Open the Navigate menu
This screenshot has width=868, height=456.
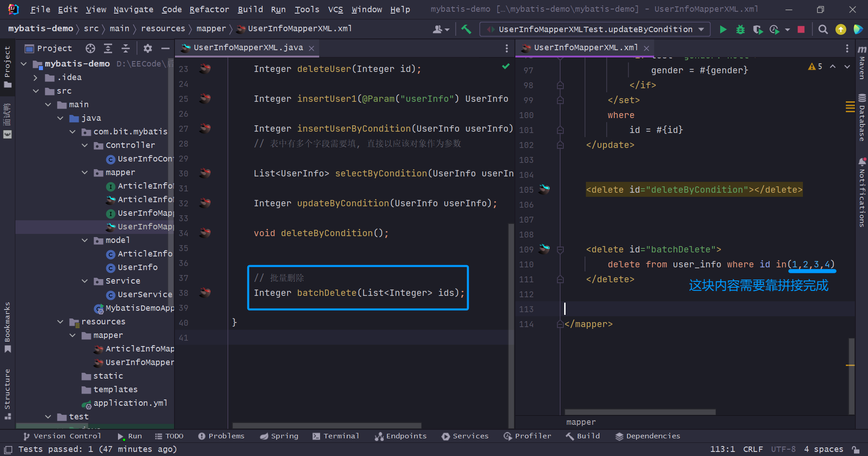click(133, 9)
